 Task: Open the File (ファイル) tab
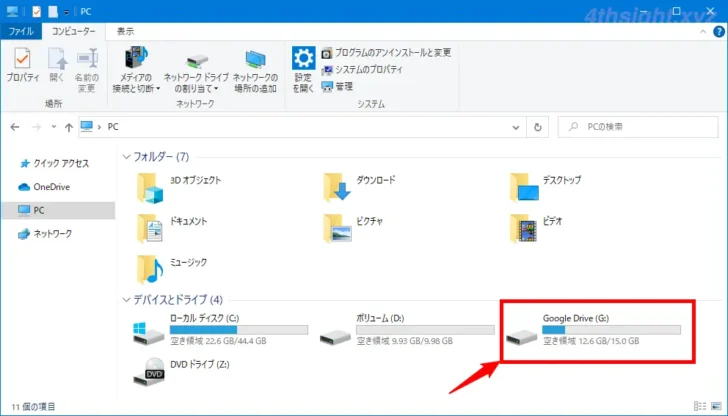point(21,32)
